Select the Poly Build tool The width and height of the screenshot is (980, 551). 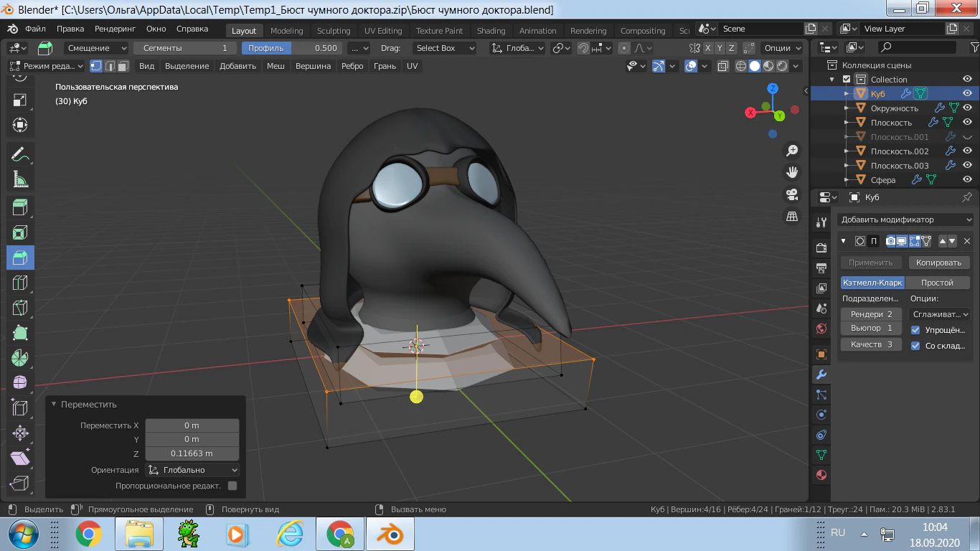(20, 333)
